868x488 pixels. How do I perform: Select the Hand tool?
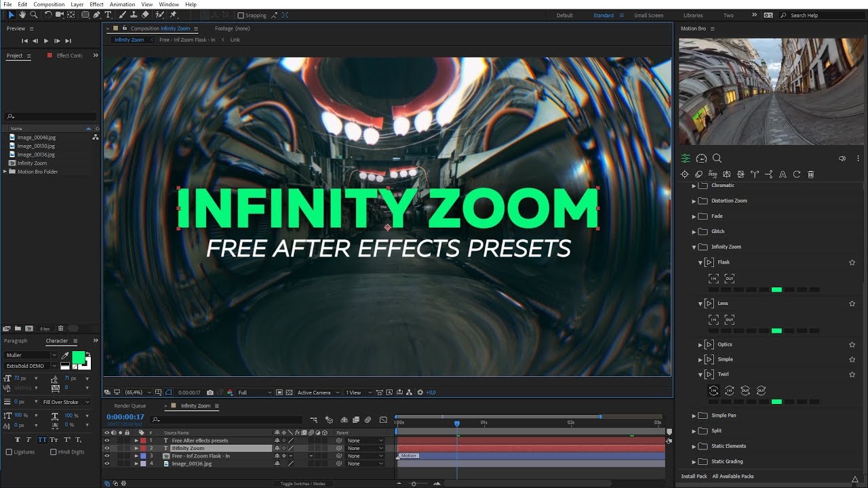22,14
